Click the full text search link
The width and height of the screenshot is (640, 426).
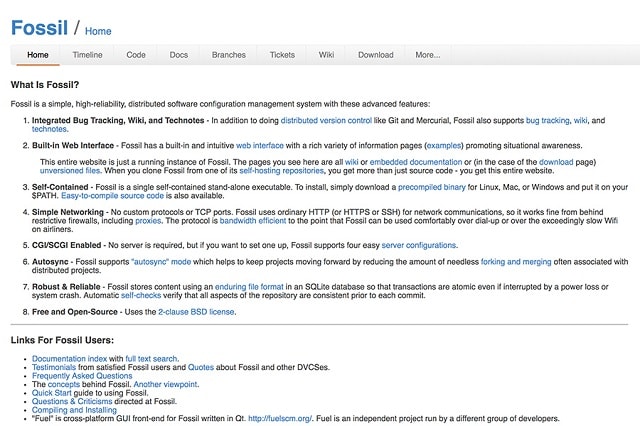[151, 359]
